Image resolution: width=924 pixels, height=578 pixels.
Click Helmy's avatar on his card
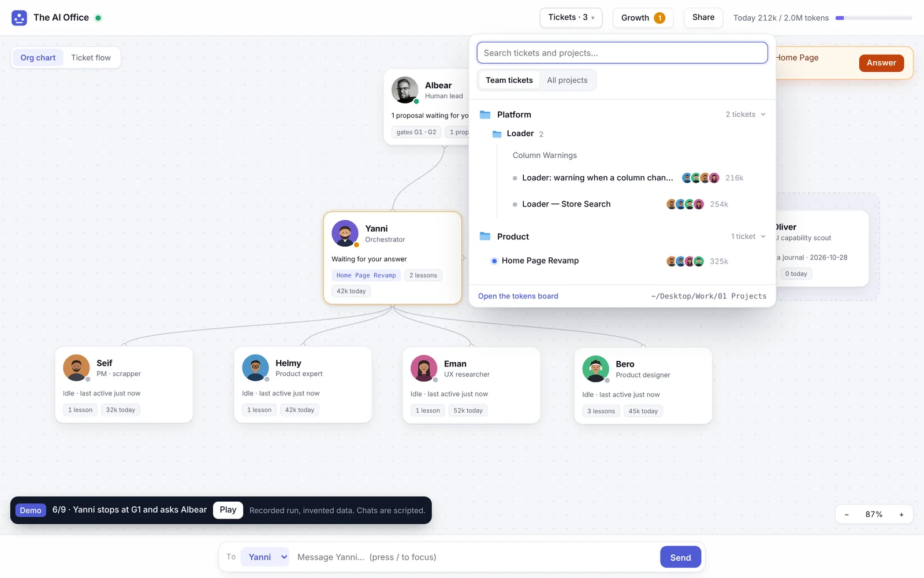pyautogui.click(x=255, y=368)
